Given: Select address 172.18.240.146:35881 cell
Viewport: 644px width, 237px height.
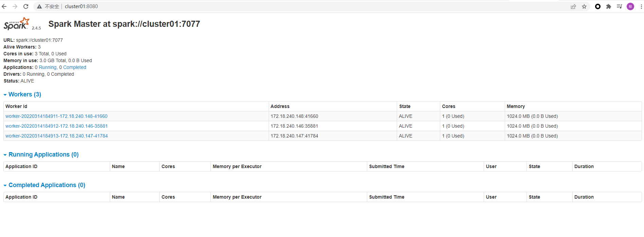Looking at the screenshot, I should [x=333, y=126].
